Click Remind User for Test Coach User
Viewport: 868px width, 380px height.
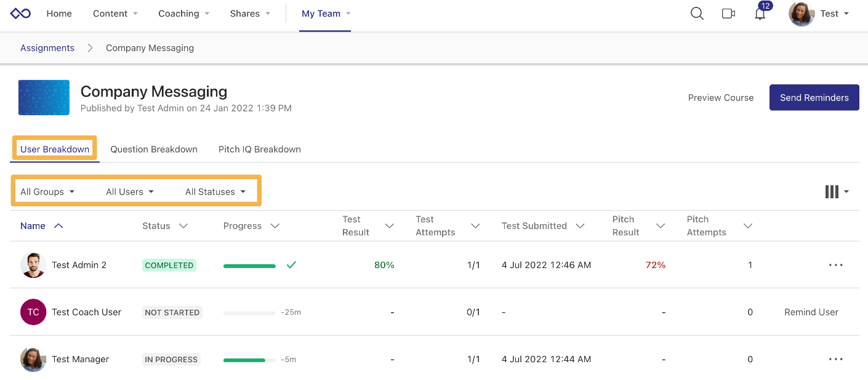(811, 312)
